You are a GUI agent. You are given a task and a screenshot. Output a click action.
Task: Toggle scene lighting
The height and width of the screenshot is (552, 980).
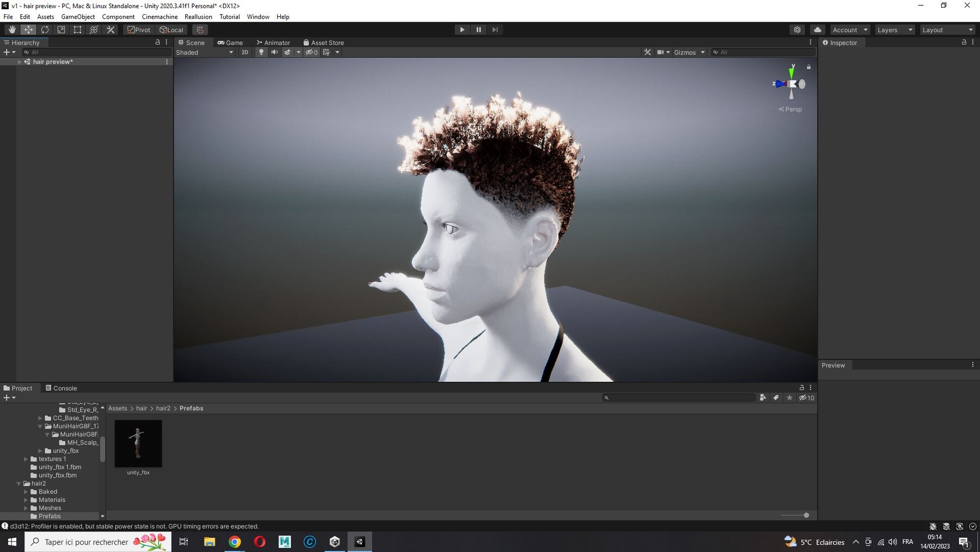click(261, 52)
